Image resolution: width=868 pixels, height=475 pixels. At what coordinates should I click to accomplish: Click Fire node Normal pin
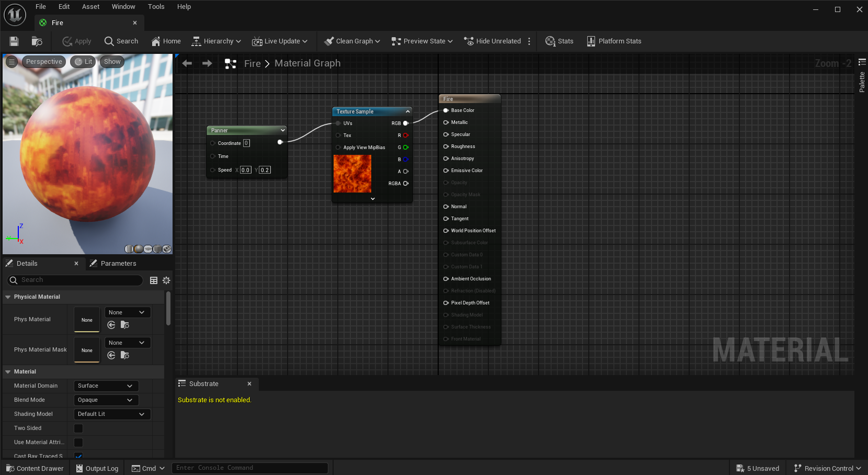tap(446, 207)
